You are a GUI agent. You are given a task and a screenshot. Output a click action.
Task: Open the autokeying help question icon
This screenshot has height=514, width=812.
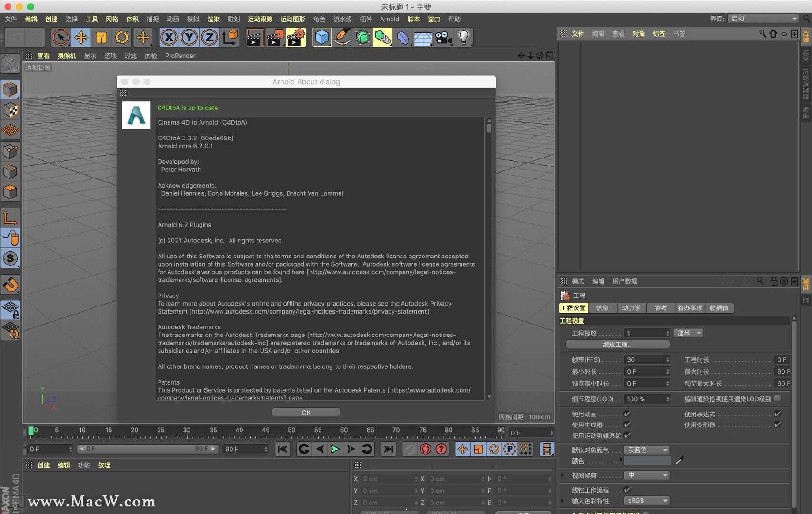[x=441, y=449]
